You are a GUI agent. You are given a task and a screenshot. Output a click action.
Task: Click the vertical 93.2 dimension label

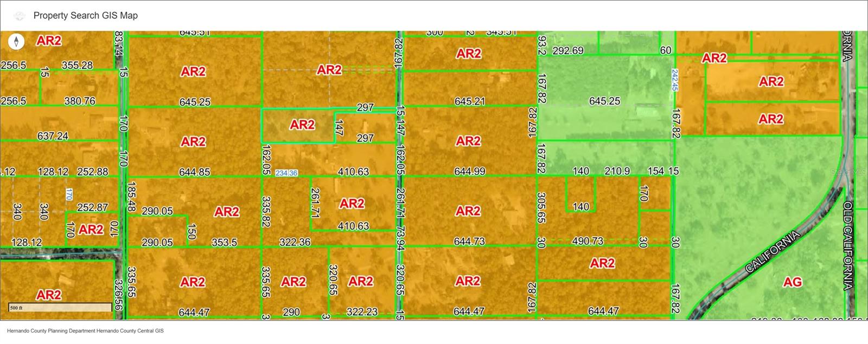(x=541, y=46)
